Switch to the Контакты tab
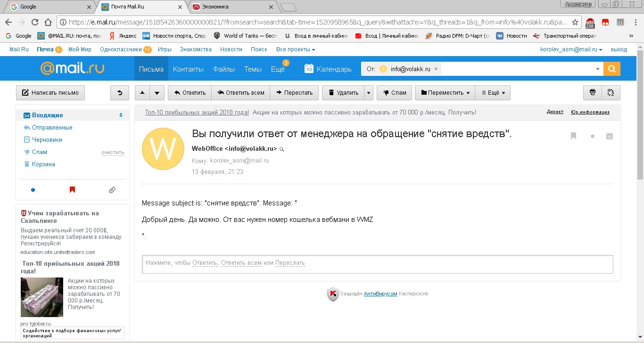 [188, 69]
